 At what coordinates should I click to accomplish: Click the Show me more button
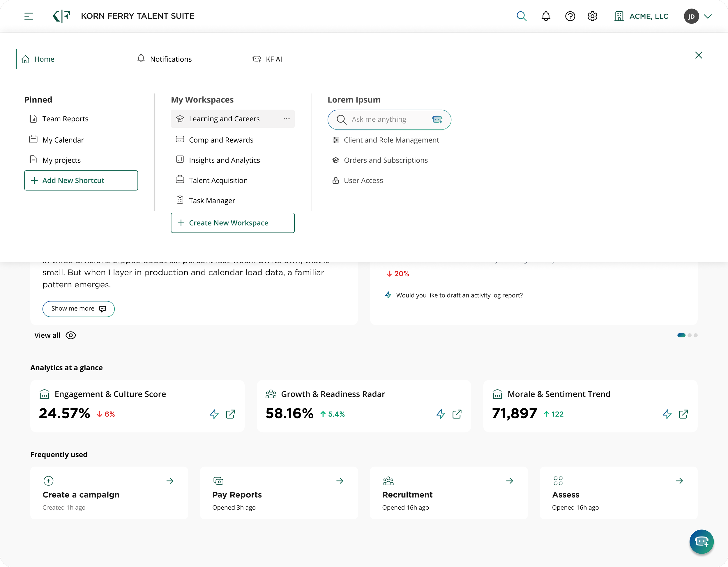coord(78,309)
